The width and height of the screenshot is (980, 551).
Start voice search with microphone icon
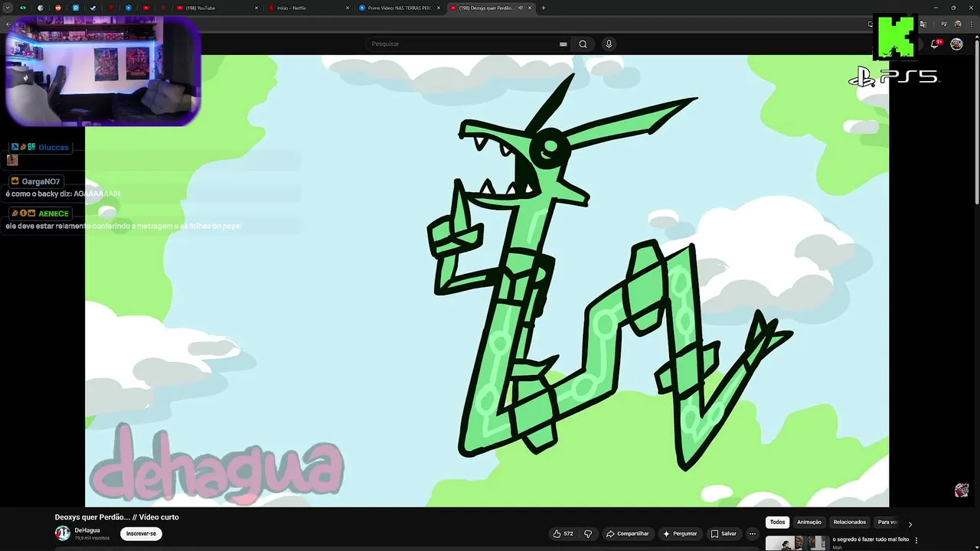pos(609,44)
